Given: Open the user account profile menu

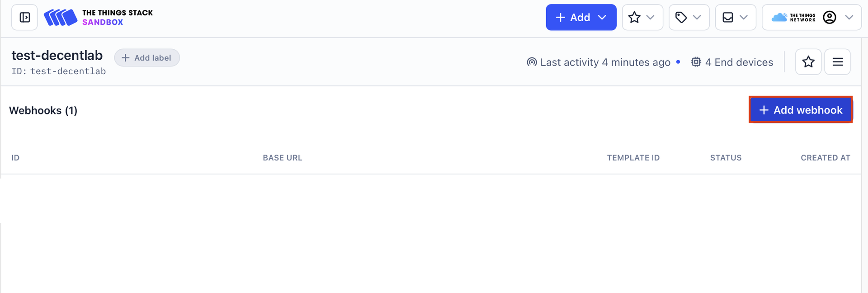Looking at the screenshot, I should (811, 17).
